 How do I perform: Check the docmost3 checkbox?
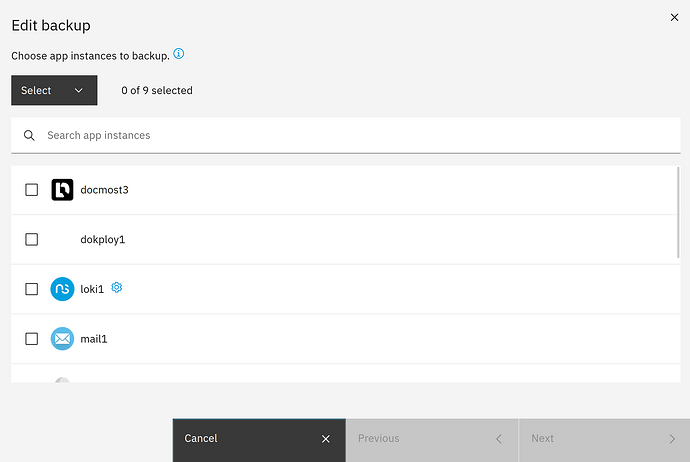[32, 189]
